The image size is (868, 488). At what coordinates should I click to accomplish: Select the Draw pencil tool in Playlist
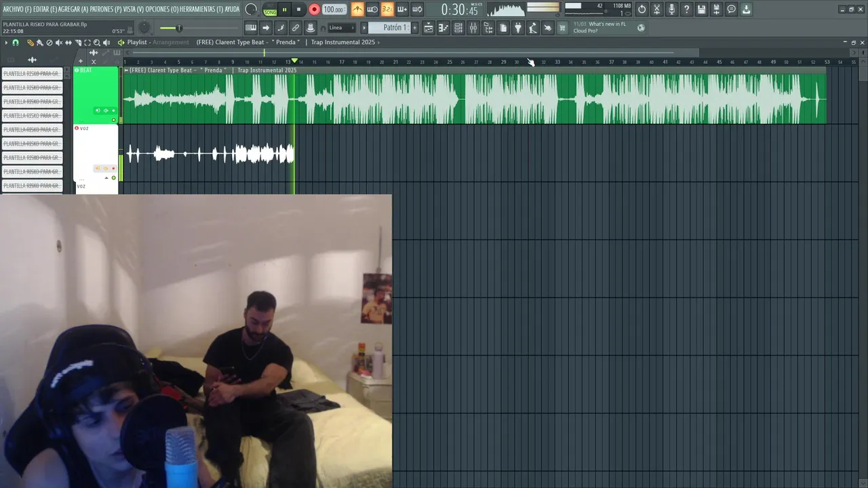[x=30, y=43]
